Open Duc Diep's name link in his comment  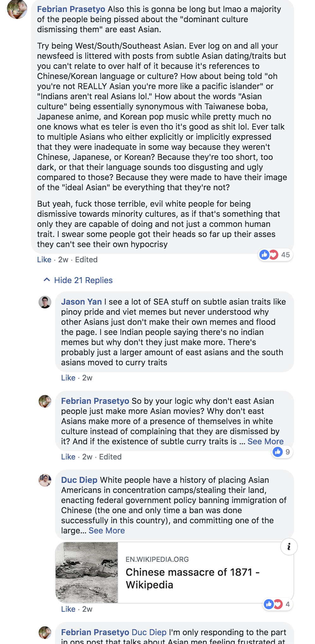coord(79,480)
